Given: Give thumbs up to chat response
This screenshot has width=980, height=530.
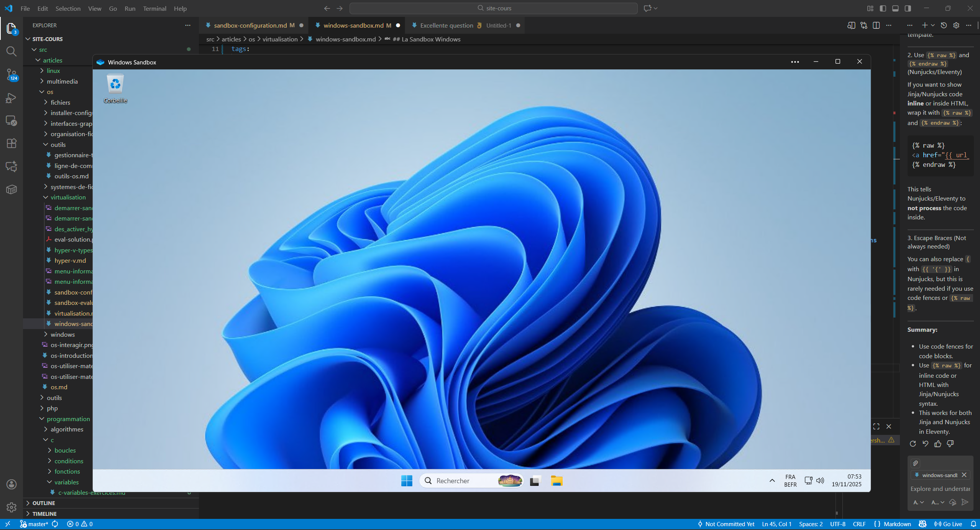Looking at the screenshot, I should tap(938, 444).
